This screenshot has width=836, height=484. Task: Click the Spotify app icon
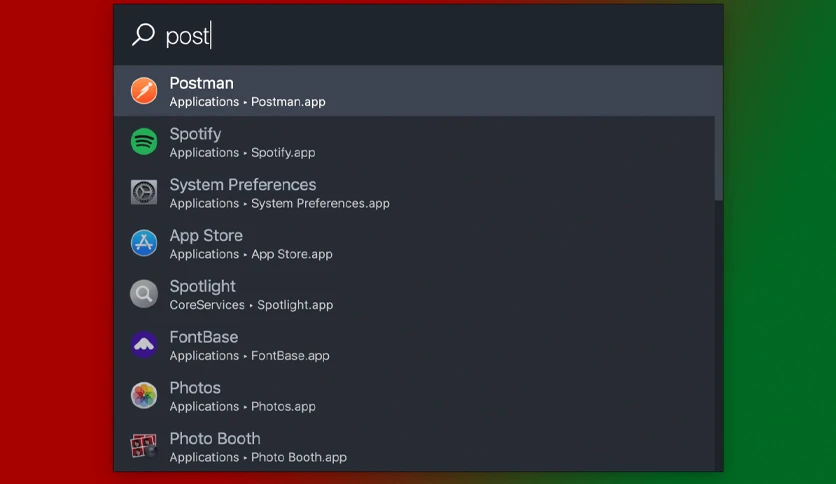(144, 141)
